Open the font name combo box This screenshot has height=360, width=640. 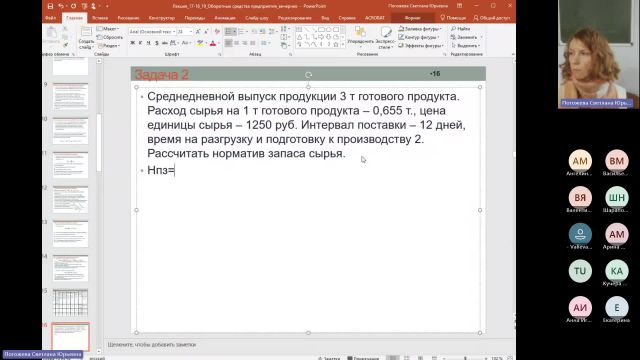(x=152, y=31)
